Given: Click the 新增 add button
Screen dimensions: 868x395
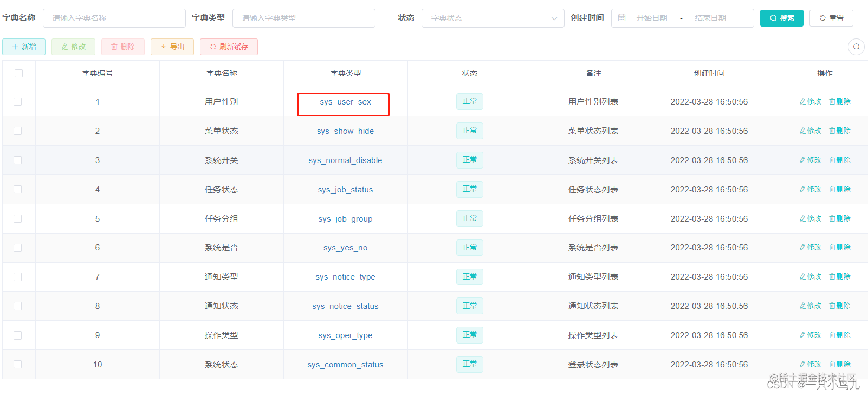Looking at the screenshot, I should (x=24, y=47).
